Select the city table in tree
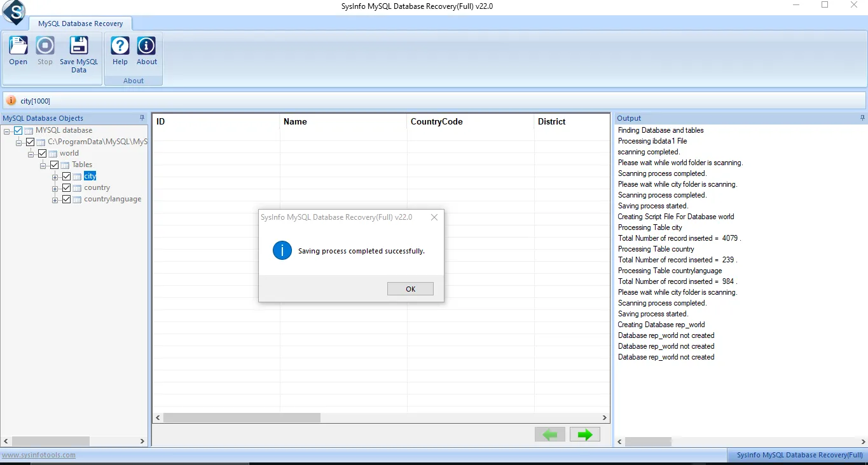 click(x=90, y=176)
